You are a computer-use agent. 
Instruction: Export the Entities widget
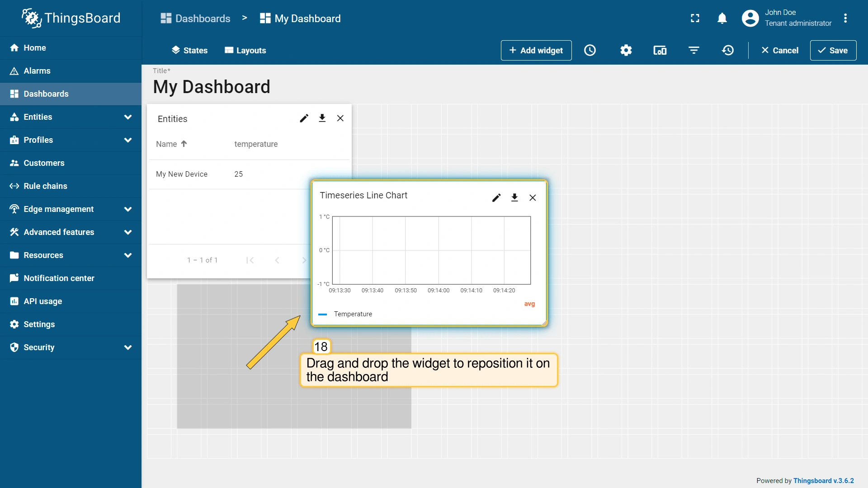pos(322,118)
